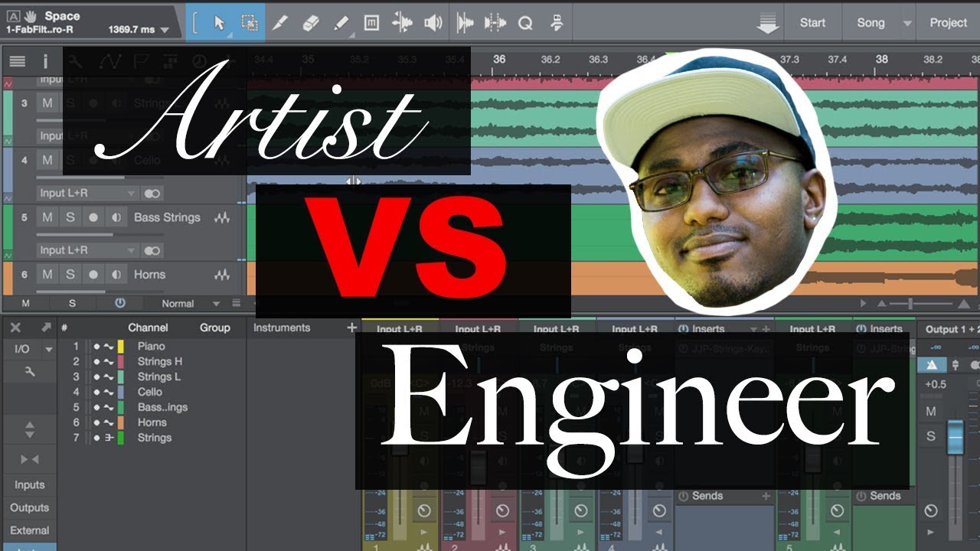980x551 pixels.
Task: Solo the Horns track
Action: click(70, 275)
